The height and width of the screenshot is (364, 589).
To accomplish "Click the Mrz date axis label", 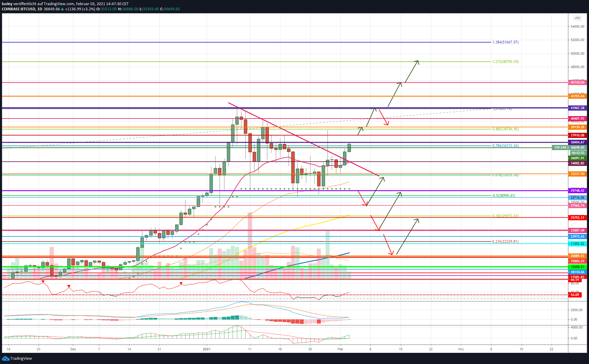I will 461,349.
